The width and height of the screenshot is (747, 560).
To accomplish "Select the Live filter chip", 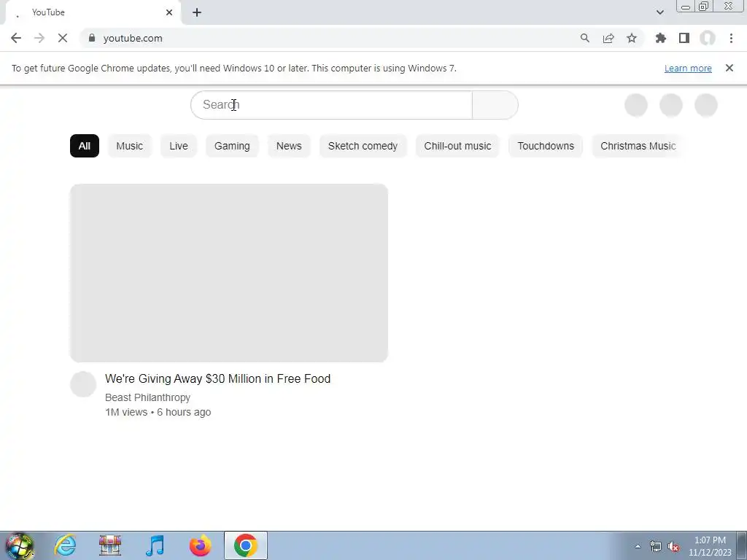I will pyautogui.click(x=179, y=146).
